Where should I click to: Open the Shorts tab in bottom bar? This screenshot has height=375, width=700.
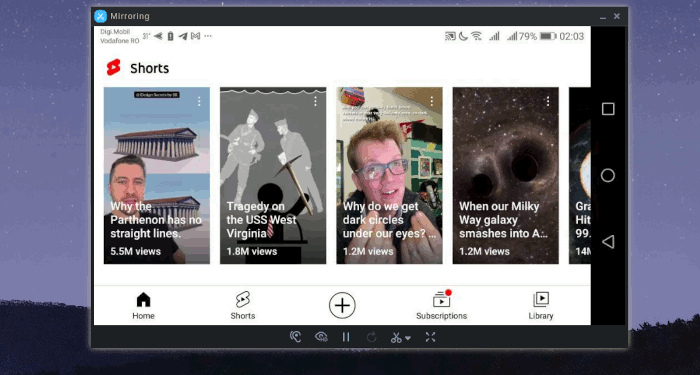[x=242, y=306]
